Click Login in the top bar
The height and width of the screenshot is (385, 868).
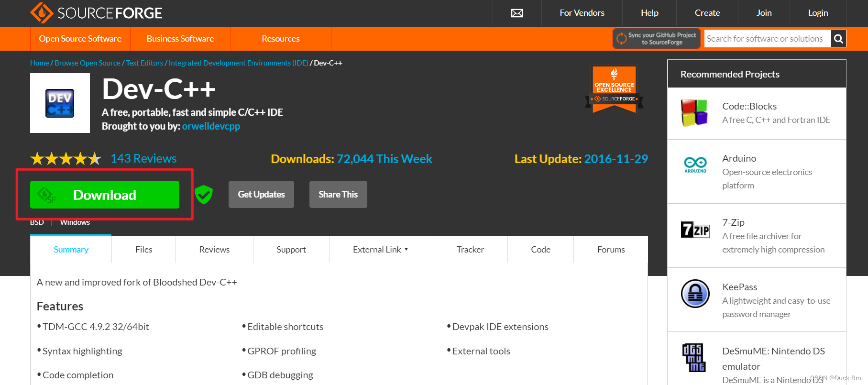[x=818, y=13]
